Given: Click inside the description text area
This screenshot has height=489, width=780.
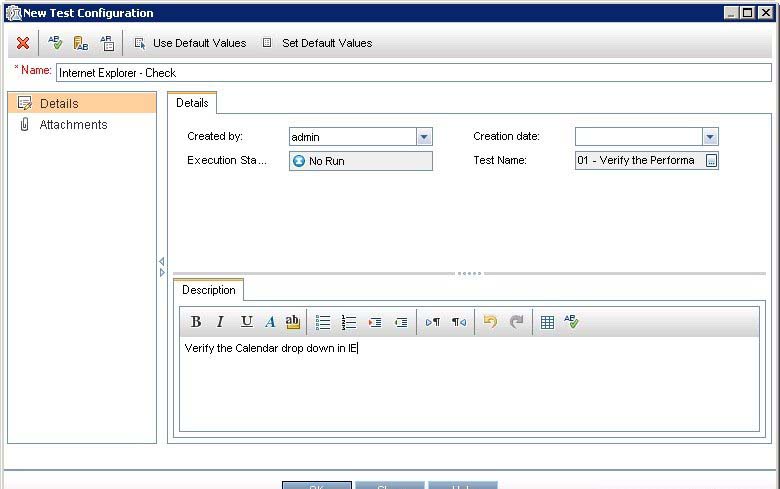Looking at the screenshot, I should 469,384.
